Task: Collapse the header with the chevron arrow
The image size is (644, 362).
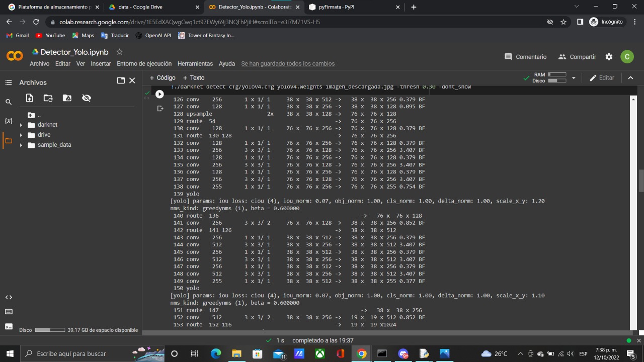Action: [x=630, y=78]
